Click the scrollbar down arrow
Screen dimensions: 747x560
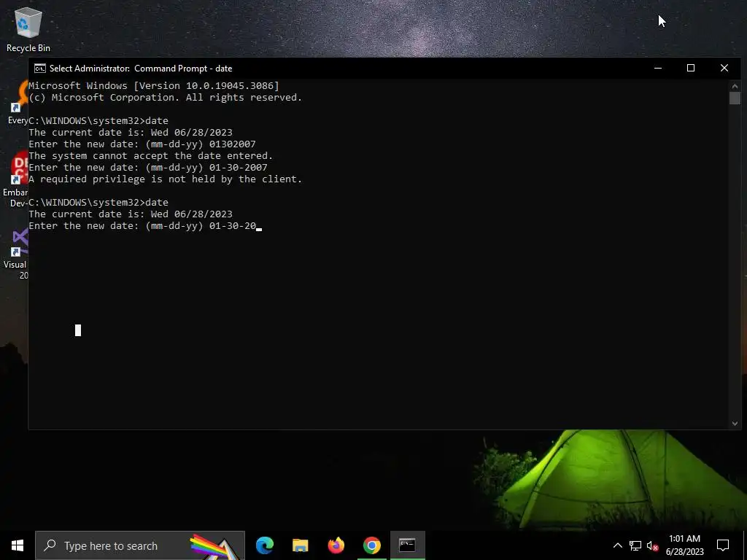tap(735, 424)
